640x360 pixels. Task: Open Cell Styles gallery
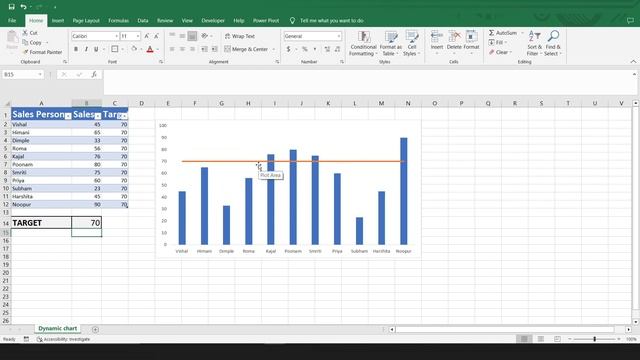[x=411, y=43]
